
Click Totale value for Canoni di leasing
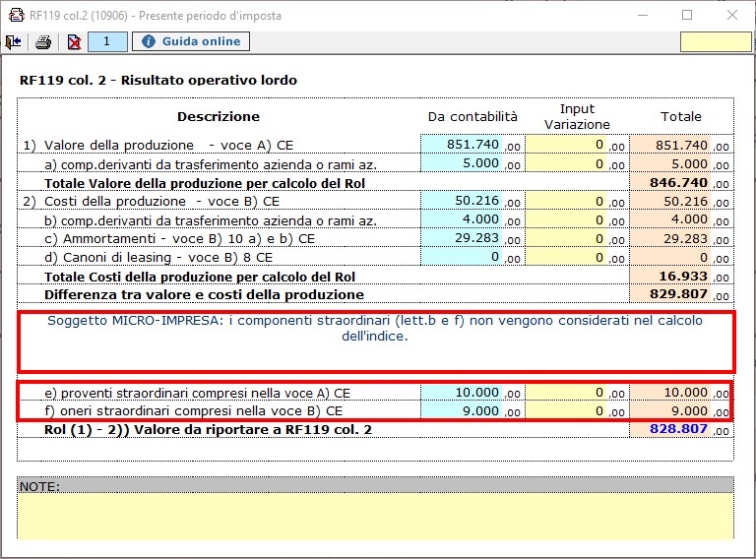coord(670,257)
